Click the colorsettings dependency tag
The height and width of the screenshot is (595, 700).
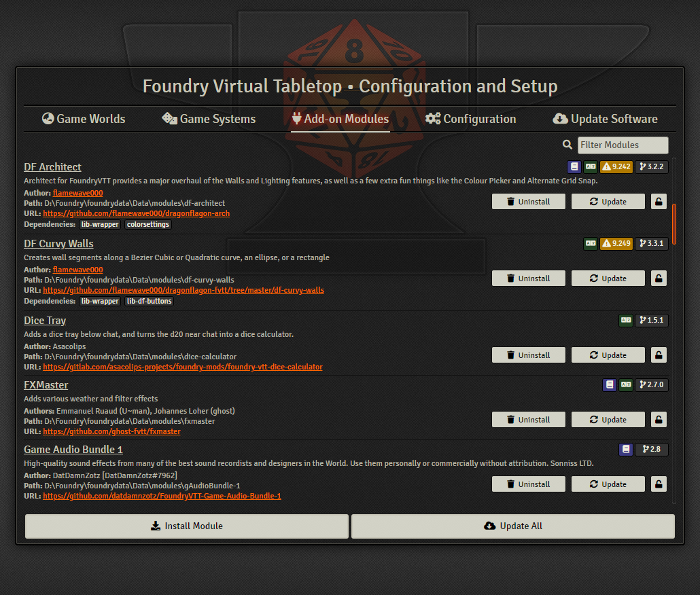(147, 224)
